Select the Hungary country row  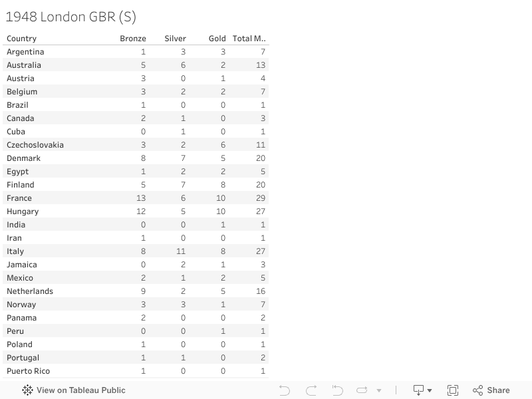[x=23, y=211]
